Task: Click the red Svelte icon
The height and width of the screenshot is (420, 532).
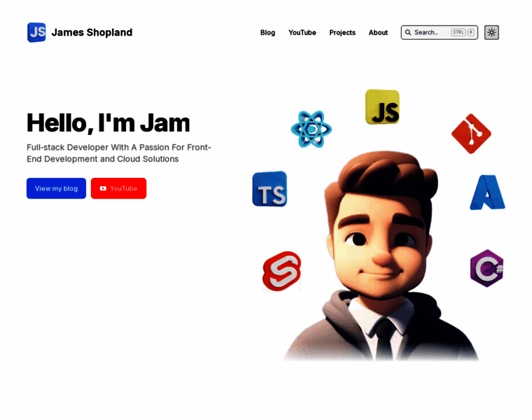Action: [281, 271]
